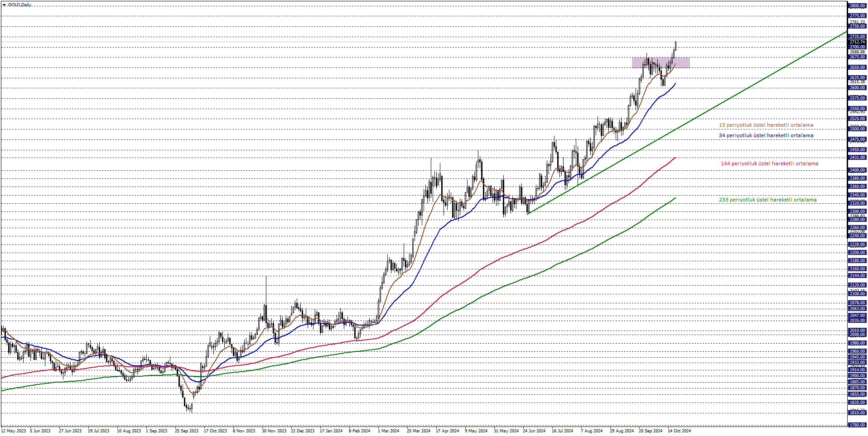This screenshot has width=868, height=436.
Task: Click the 14 Oct 2024 date label
Action: [x=679, y=431]
